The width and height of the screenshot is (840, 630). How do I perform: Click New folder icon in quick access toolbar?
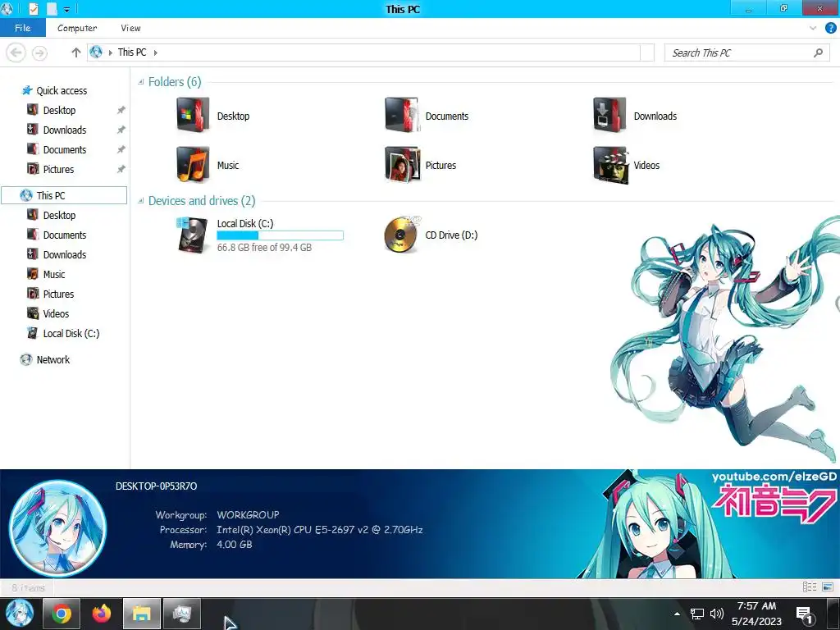[x=52, y=8]
